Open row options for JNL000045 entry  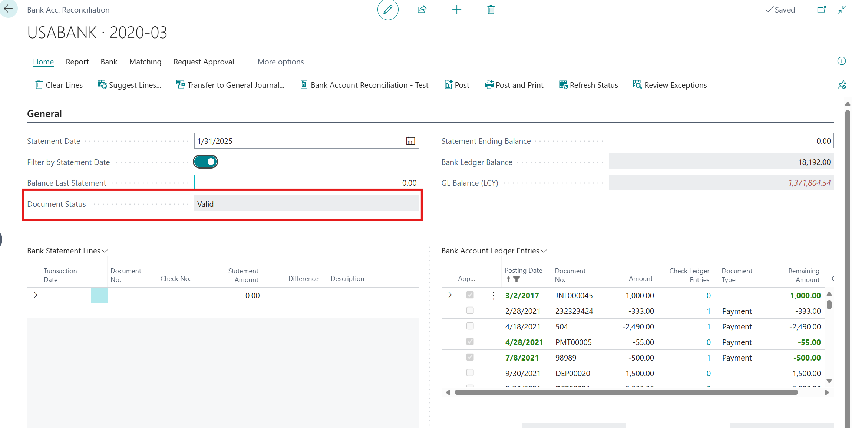494,295
